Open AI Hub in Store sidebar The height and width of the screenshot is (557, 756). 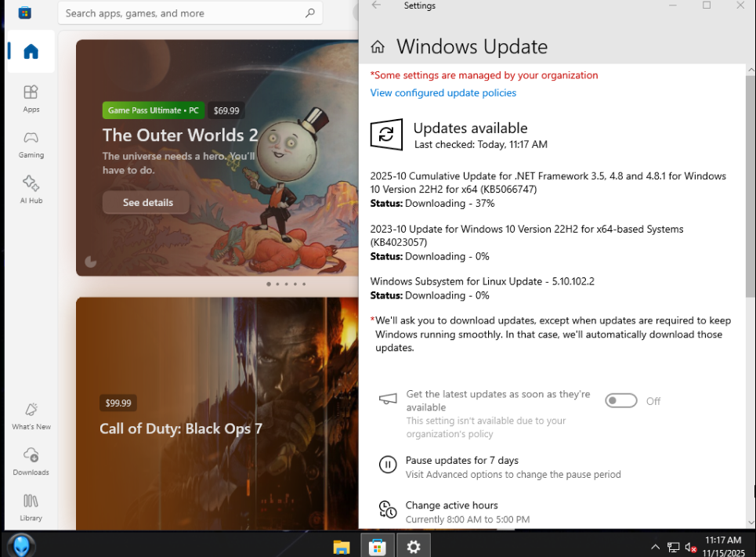pos(31,190)
